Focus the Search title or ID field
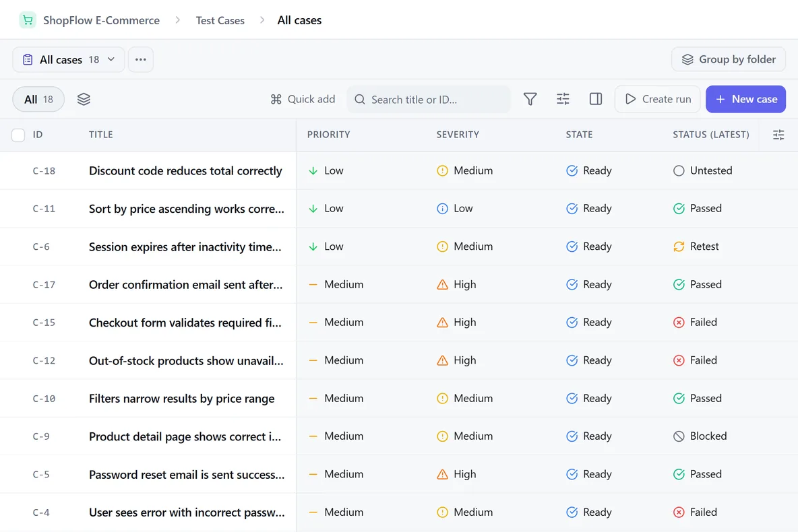Image resolution: width=798 pixels, height=532 pixels. 429,99
